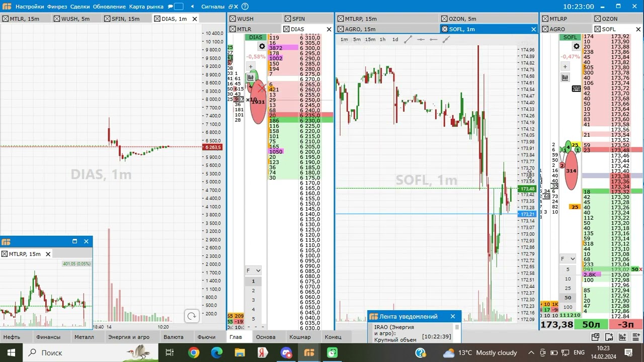Image resolution: width=644 pixels, height=362 pixels.
Task: Select the horizontal line drawing tool
Action: (421, 39)
